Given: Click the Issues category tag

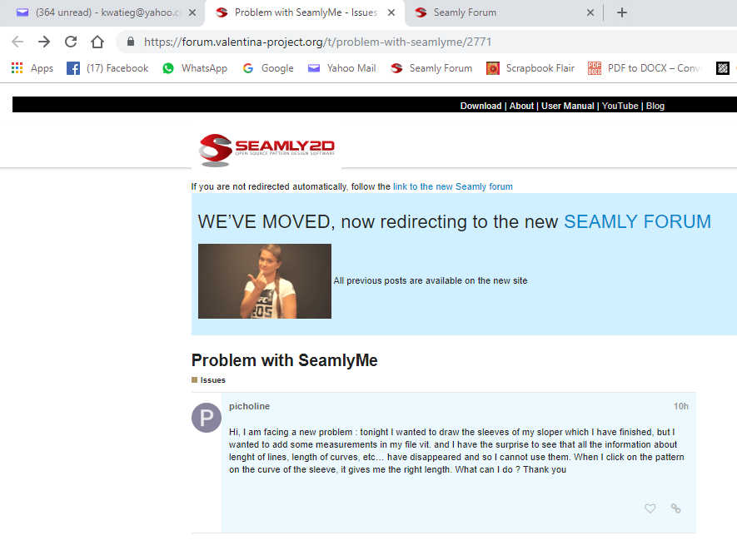Looking at the screenshot, I should pyautogui.click(x=212, y=380).
